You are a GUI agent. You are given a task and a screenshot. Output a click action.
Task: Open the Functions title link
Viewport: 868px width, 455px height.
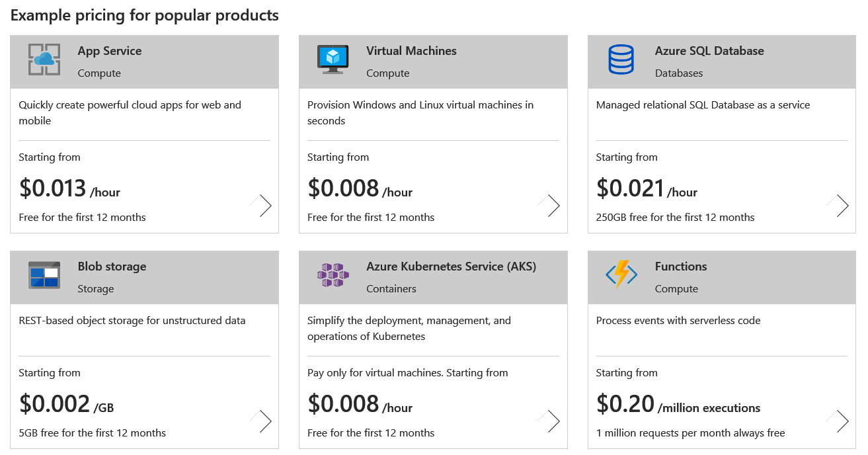click(x=681, y=267)
